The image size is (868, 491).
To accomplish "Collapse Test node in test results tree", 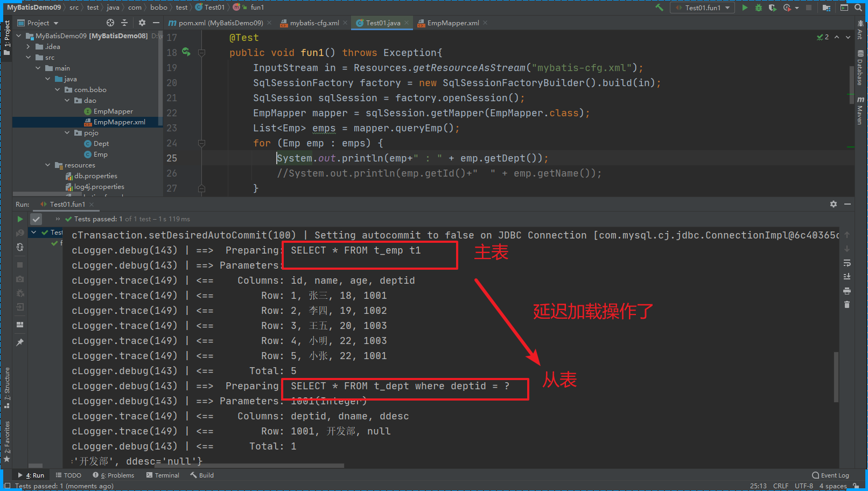I will point(34,233).
